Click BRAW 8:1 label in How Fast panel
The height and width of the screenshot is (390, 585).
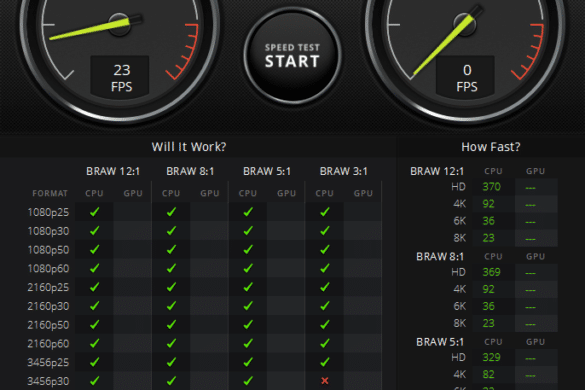(440, 257)
